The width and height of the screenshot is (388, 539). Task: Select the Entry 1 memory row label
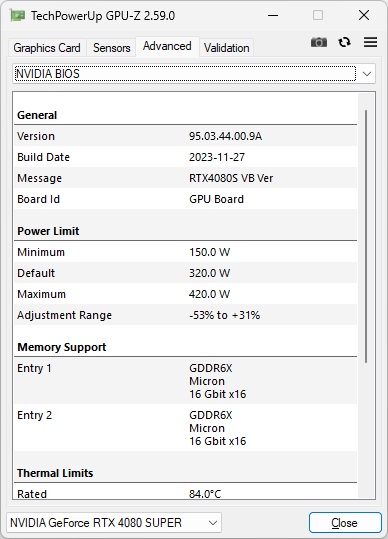pos(34,368)
